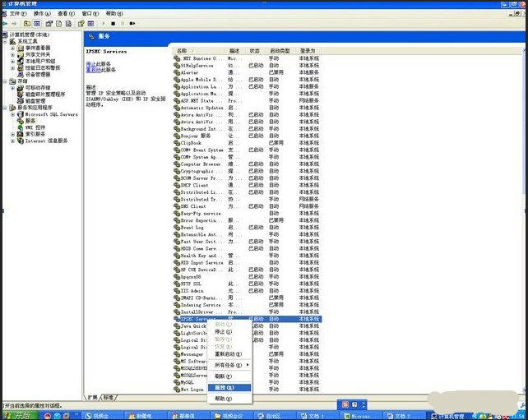Expand the 共享文件夹 tree node
528x420 pixels.
point(13,54)
